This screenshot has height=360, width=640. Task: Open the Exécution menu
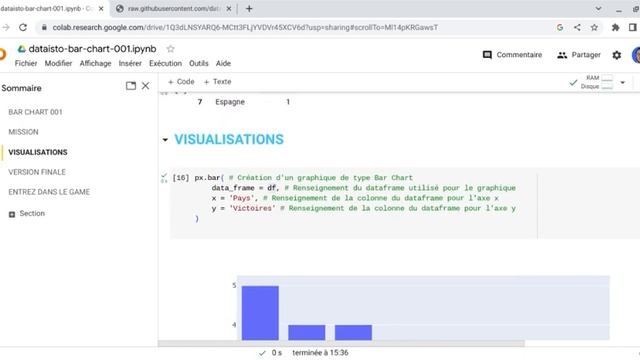165,63
